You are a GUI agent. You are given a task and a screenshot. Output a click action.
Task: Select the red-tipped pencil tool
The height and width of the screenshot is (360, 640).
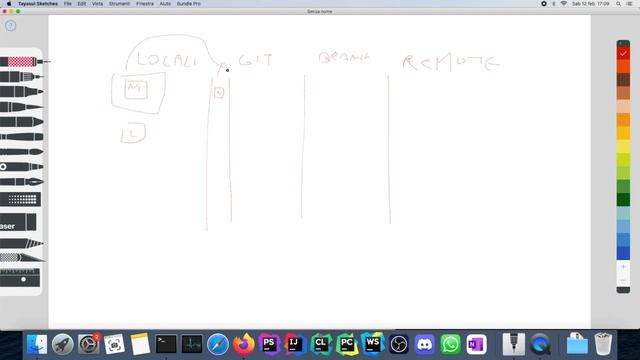(24, 62)
